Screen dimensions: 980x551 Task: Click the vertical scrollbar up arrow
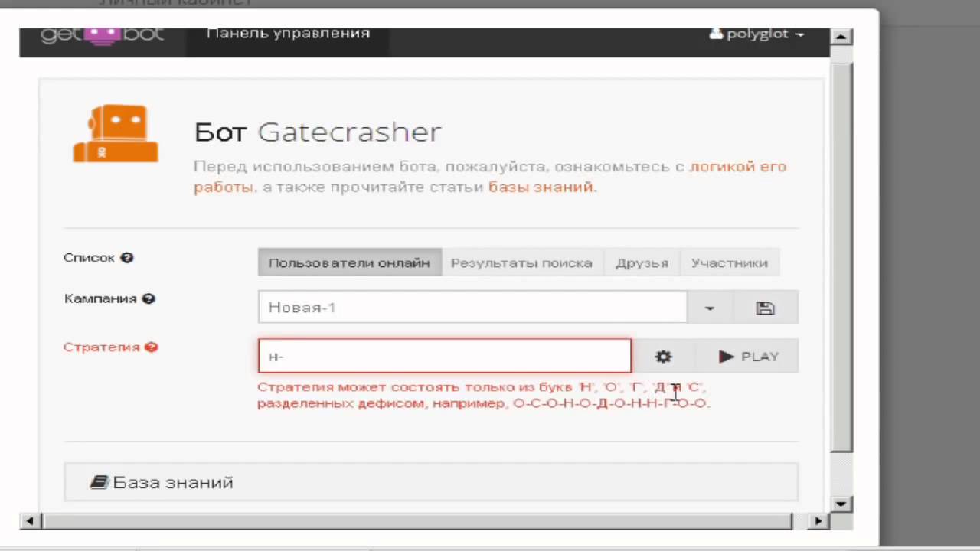point(841,37)
